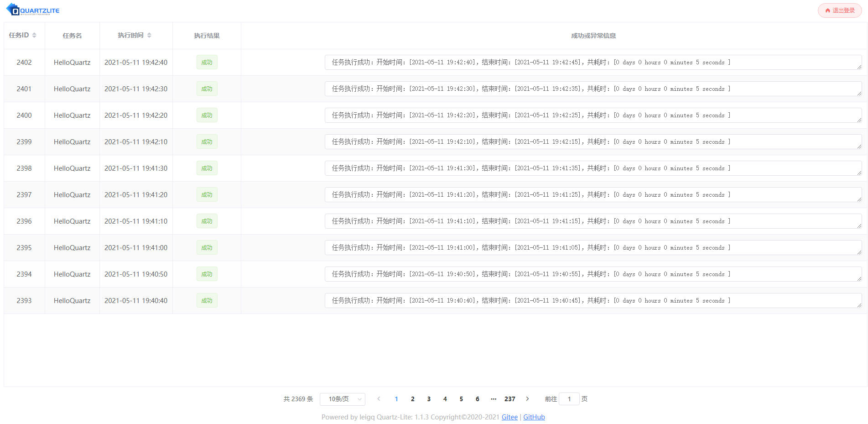Open the 10条/页 page size dropdown
This screenshot has width=868, height=424.
click(x=343, y=399)
